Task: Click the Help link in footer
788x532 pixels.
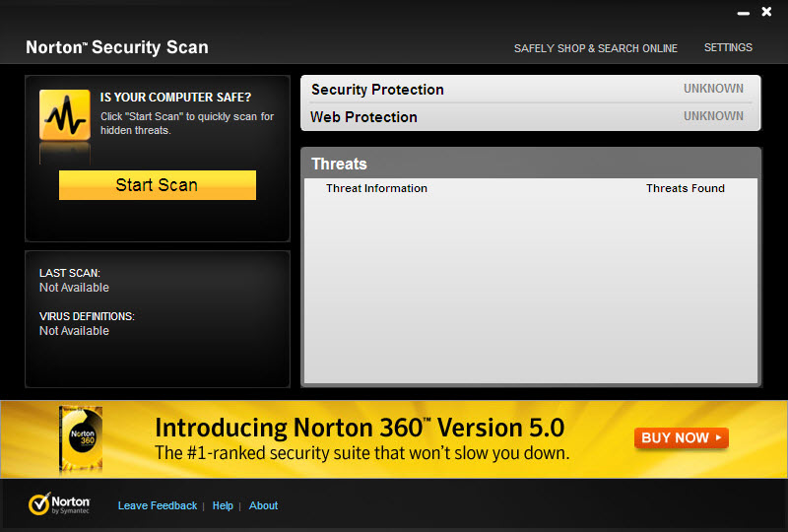Action: point(223,505)
